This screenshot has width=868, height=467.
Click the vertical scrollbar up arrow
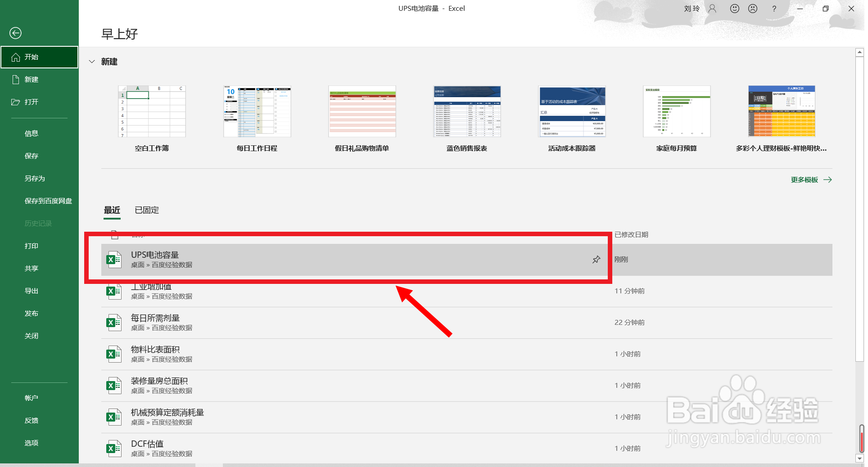pyautogui.click(x=859, y=53)
